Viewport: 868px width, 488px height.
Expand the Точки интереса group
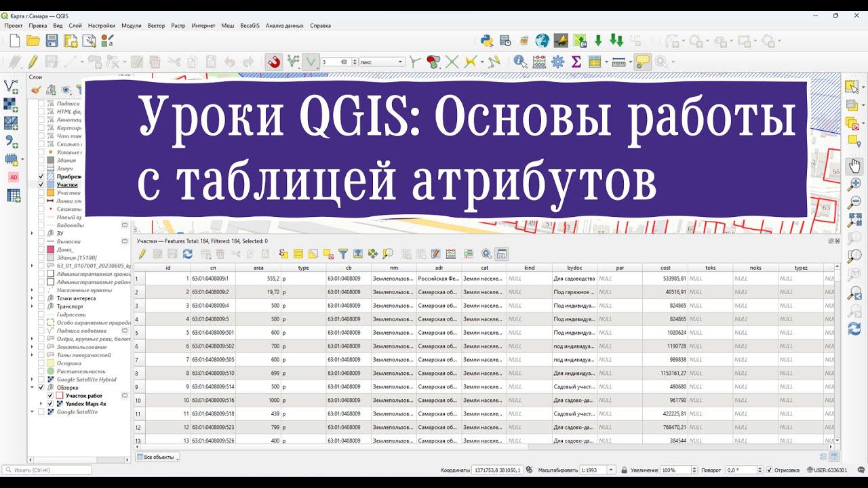click(32, 298)
